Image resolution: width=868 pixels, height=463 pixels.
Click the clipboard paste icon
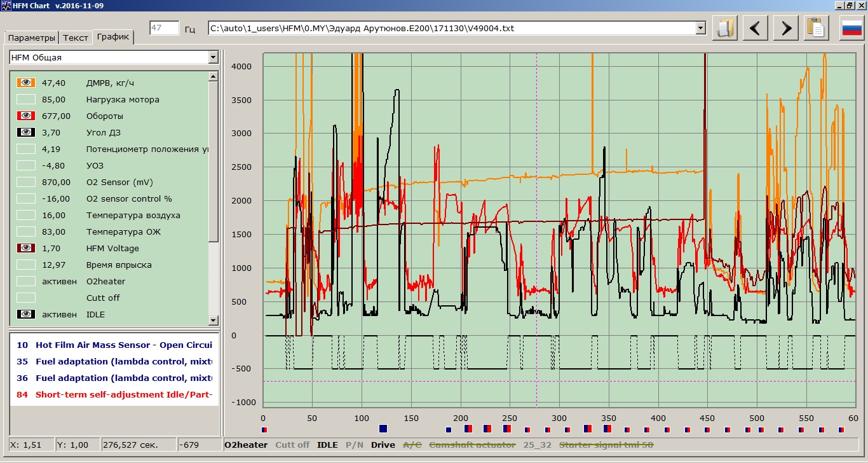[x=816, y=28]
